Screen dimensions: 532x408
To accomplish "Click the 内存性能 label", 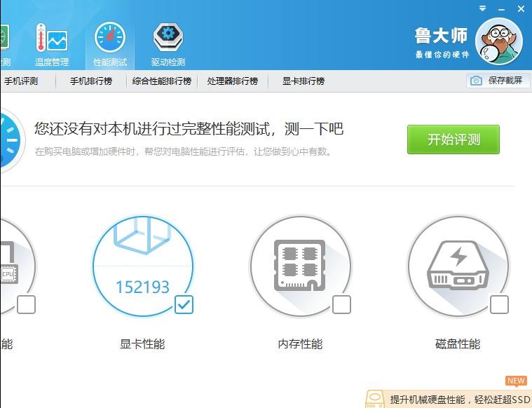I will pos(300,344).
